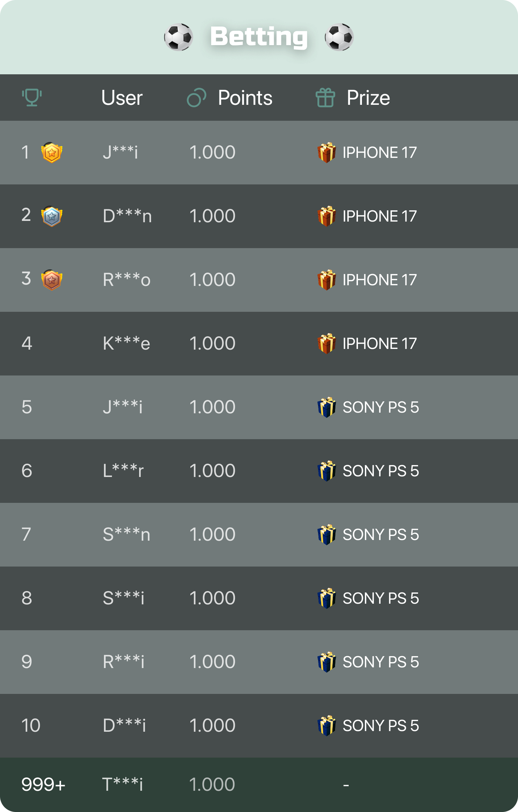The image size is (518, 812).
Task: Click the trophy rank column icon
Action: click(x=32, y=98)
